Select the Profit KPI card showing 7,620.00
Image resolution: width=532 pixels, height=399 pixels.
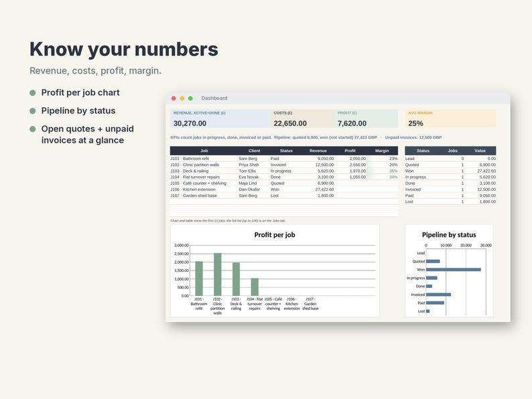366,118
